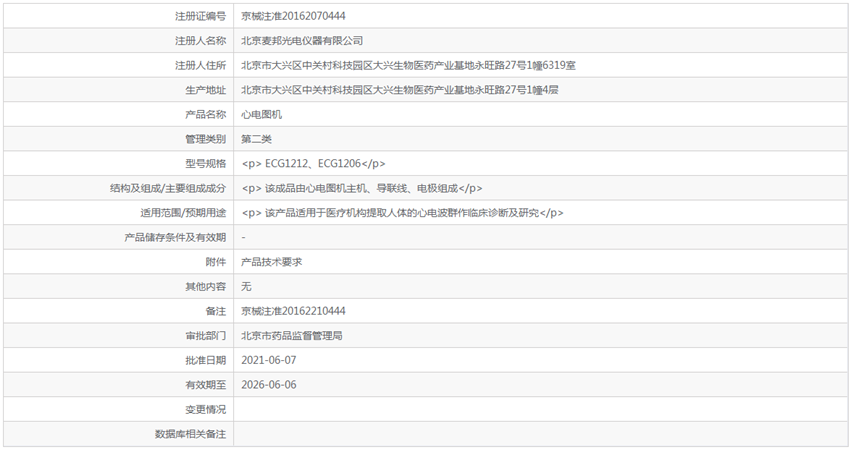Click the 其他内容 label
The image size is (850, 449).
coord(205,286)
